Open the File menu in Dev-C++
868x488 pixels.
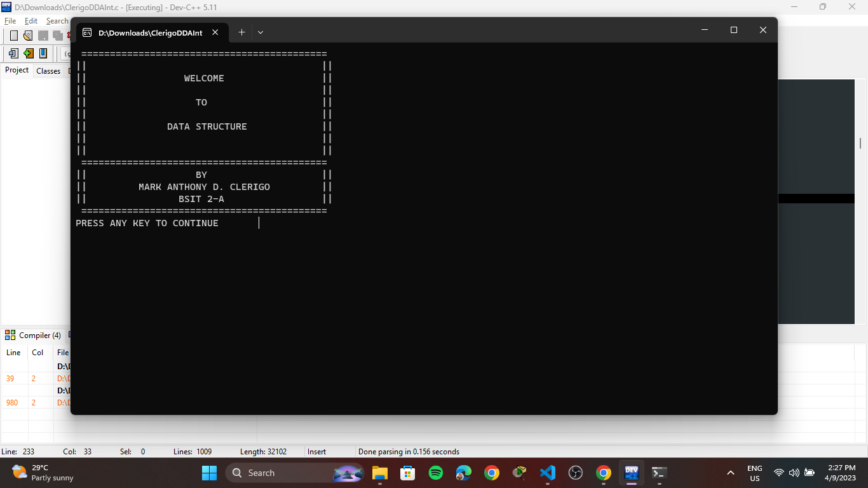coord(10,21)
